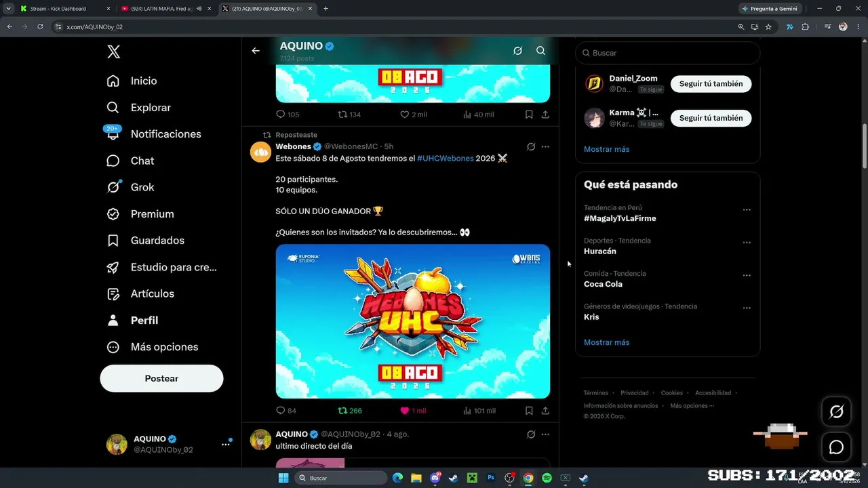Open Grok in the sidebar

coord(130,187)
